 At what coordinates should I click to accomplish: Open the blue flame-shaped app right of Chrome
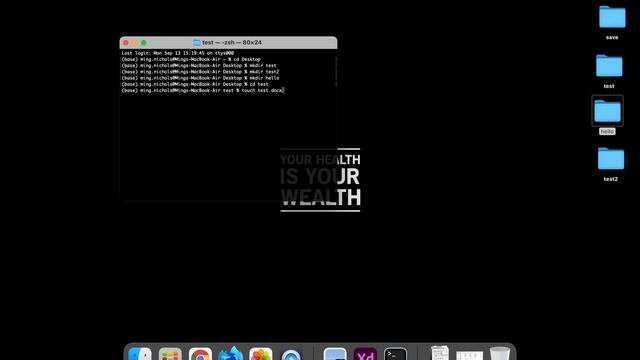pyautogui.click(x=231, y=353)
